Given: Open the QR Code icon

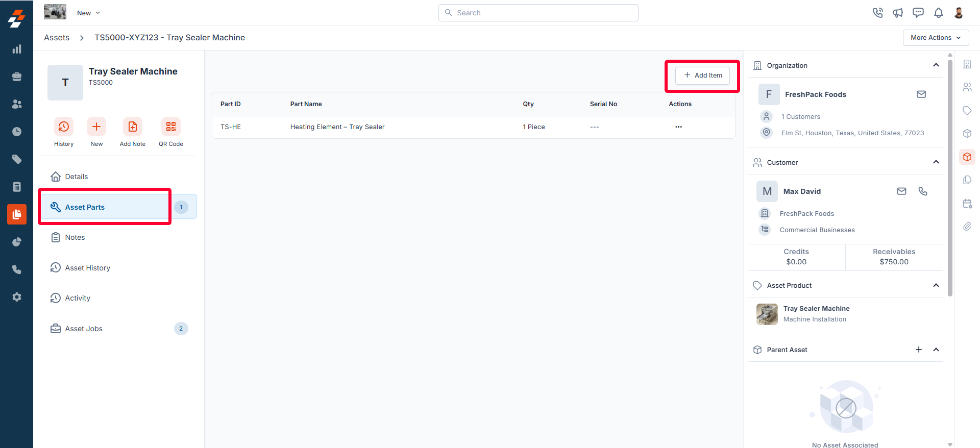Looking at the screenshot, I should (x=171, y=127).
